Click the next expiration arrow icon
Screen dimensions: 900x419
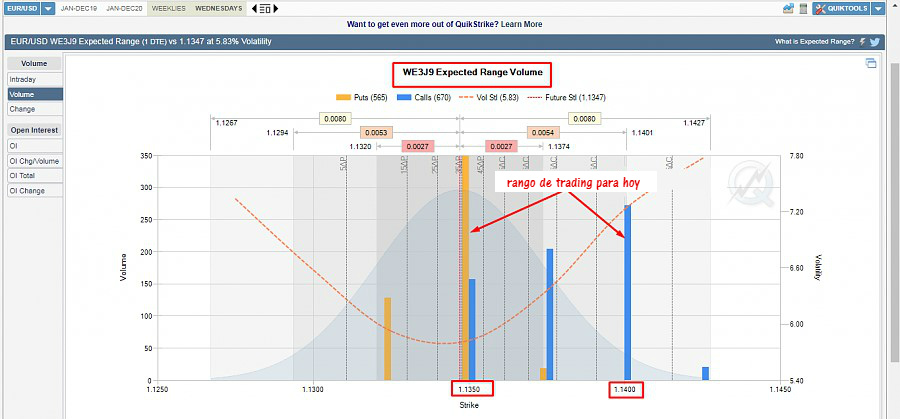click(274, 9)
